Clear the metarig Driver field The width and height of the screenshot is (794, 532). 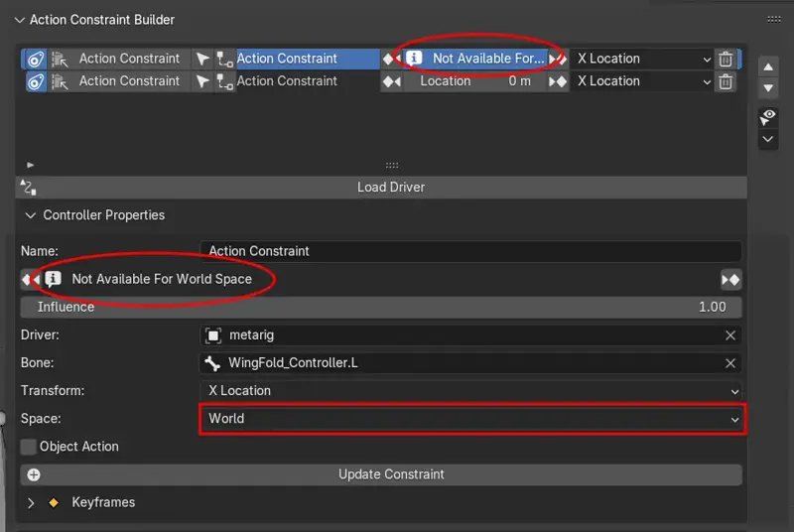pos(730,335)
